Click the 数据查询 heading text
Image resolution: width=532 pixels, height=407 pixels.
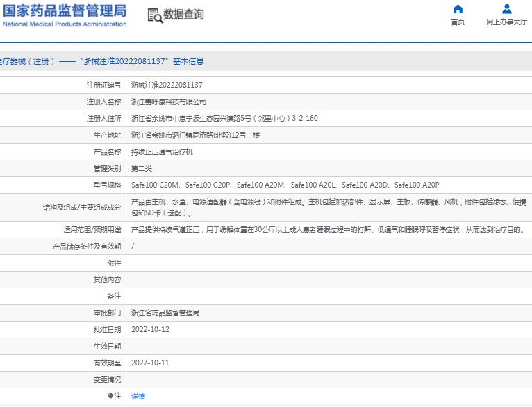point(183,15)
